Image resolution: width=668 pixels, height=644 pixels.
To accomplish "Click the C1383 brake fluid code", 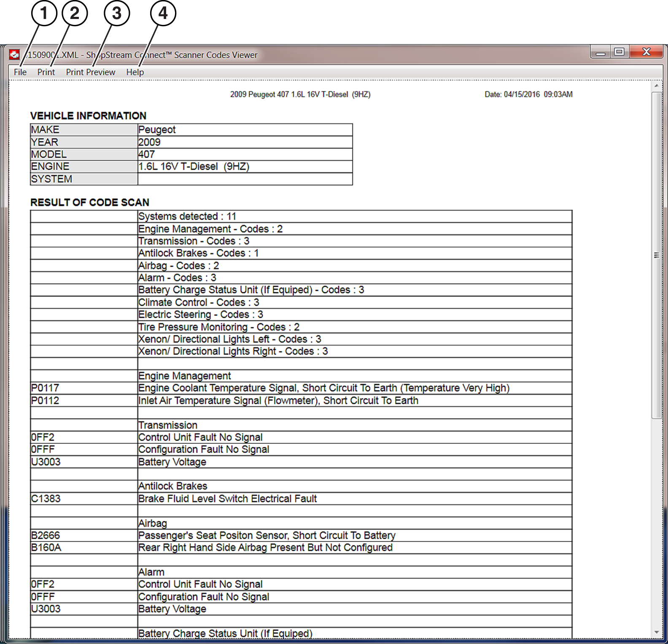I will coord(46,498).
